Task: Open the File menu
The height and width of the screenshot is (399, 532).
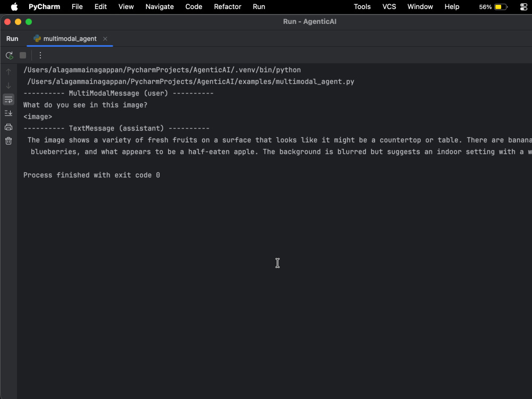Action: 77,7
